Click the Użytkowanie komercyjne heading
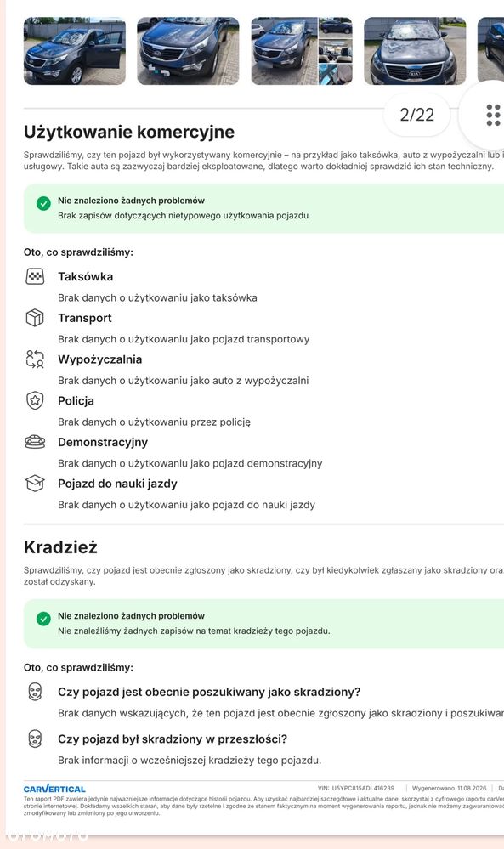 129,132
